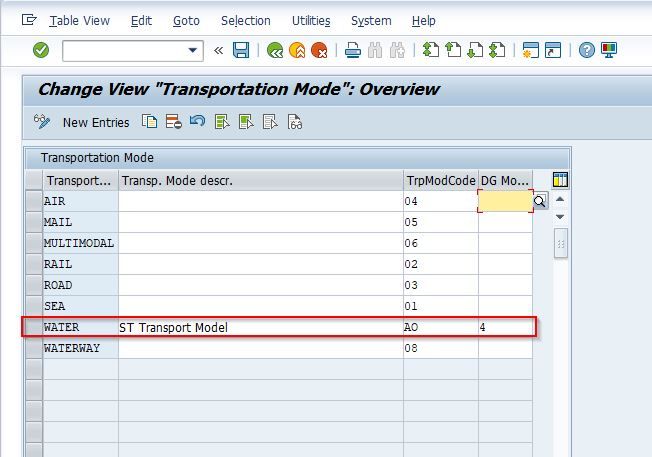Click the window menu icon left of Table View
This screenshot has height=457, width=652.
[29, 20]
